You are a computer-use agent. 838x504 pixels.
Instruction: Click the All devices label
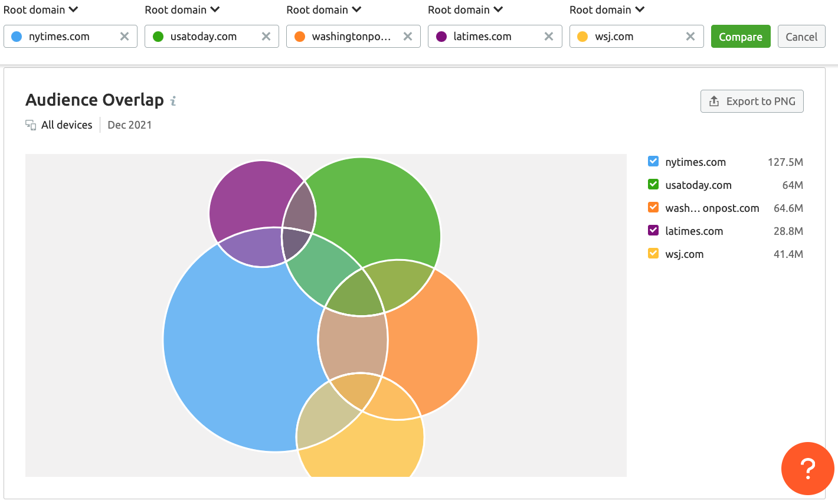(x=67, y=125)
